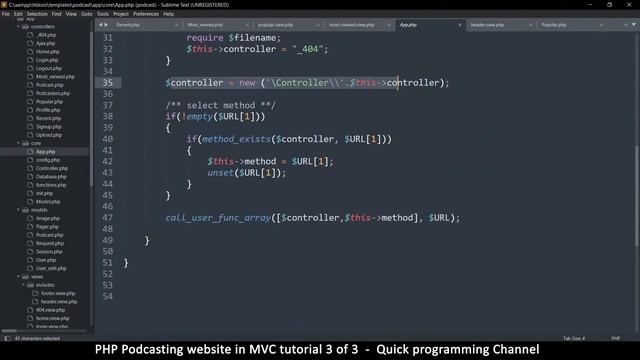Click the views folder icon

pyautogui.click(x=25, y=277)
